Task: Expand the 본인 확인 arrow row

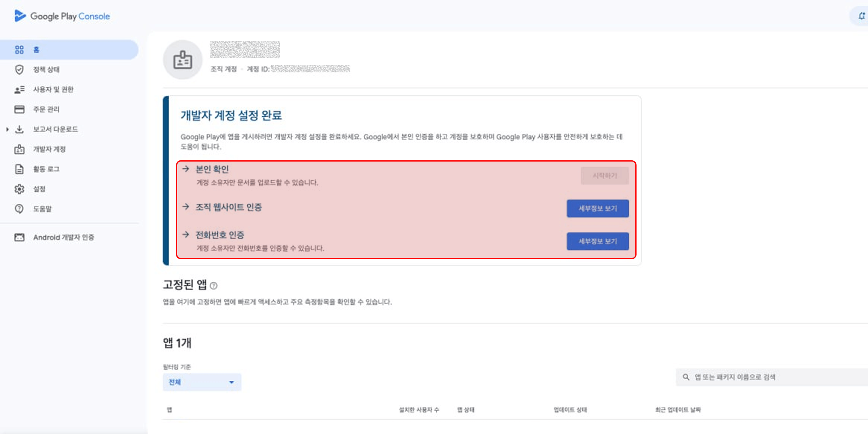Action: point(185,169)
